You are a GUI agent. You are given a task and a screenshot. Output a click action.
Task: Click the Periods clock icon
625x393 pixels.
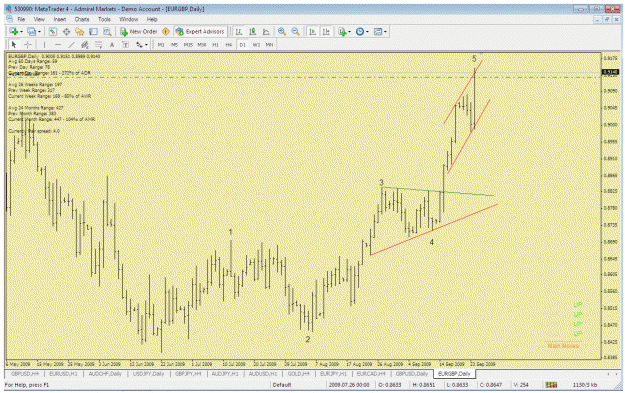pos(360,31)
